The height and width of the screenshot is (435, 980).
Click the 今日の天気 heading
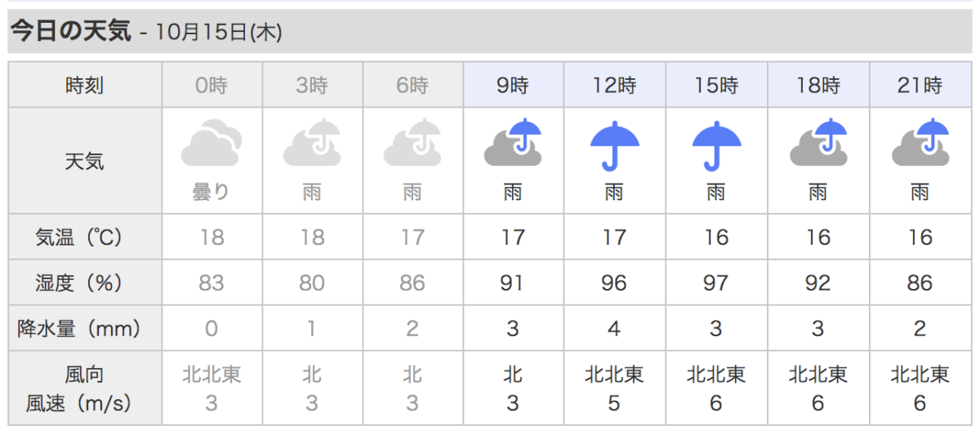pyautogui.click(x=69, y=30)
